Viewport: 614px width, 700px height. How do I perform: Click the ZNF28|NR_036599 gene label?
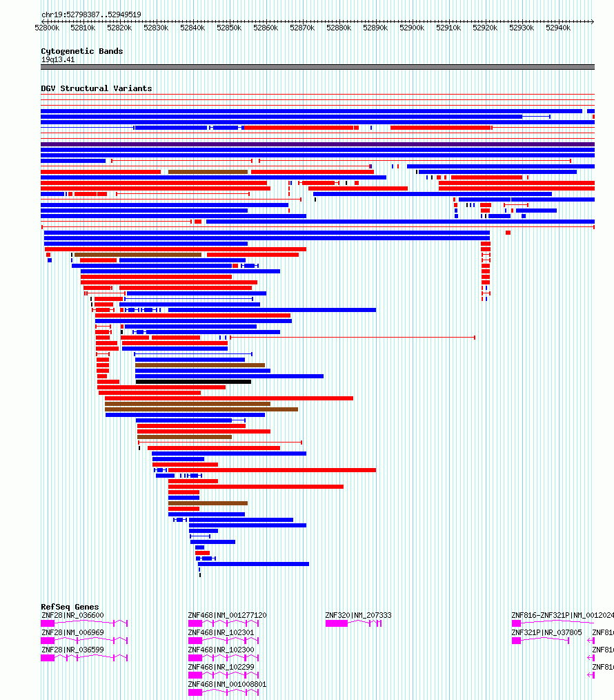click(x=72, y=650)
